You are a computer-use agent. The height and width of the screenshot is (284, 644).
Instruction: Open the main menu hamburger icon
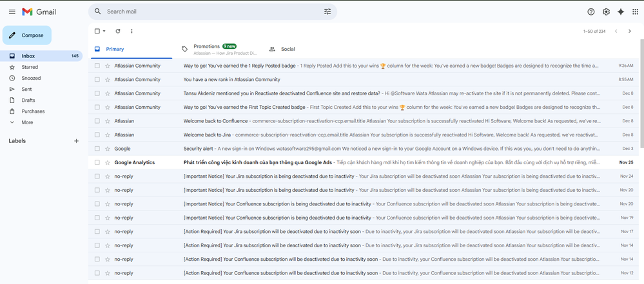pyautogui.click(x=12, y=12)
